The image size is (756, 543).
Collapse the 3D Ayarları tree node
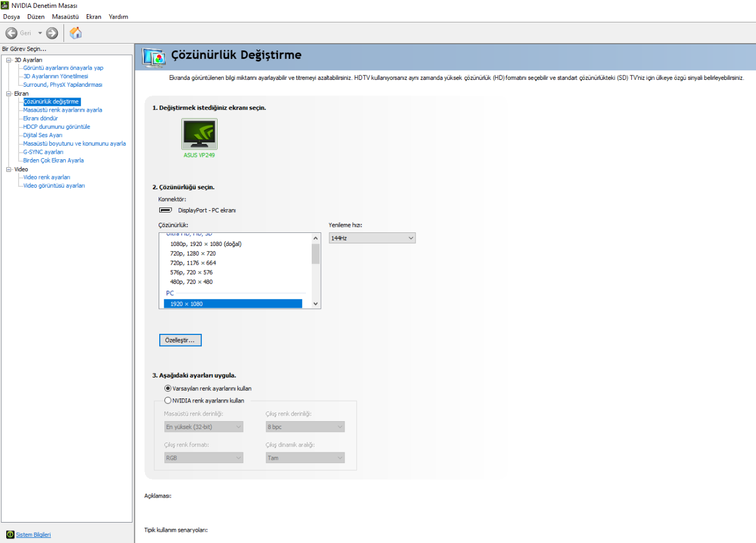[x=9, y=60]
